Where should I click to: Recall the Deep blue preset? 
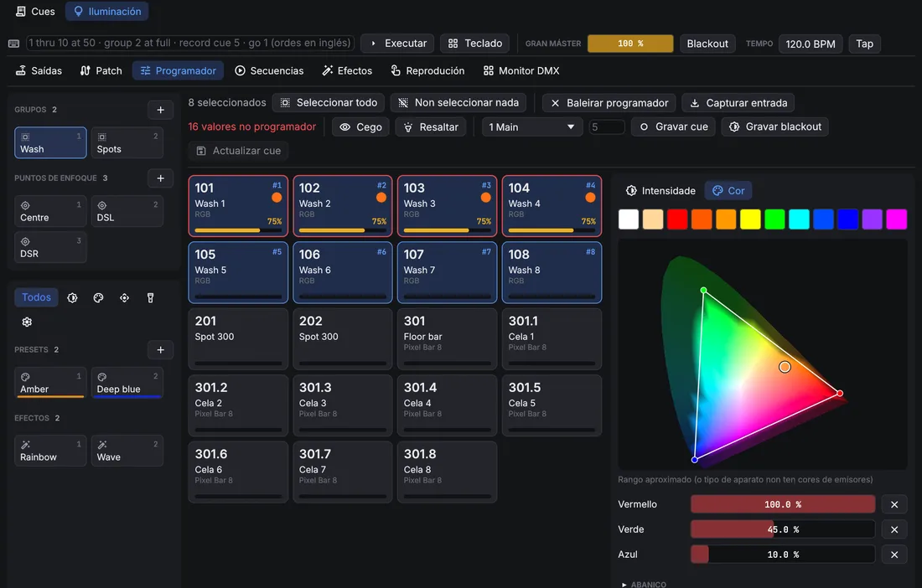[x=127, y=383]
